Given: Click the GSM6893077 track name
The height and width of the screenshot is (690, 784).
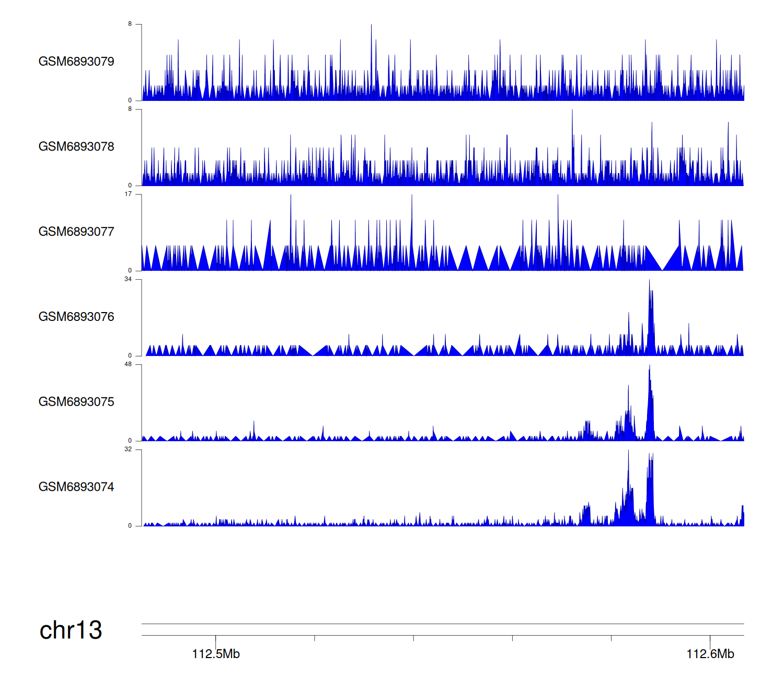Looking at the screenshot, I should [76, 232].
